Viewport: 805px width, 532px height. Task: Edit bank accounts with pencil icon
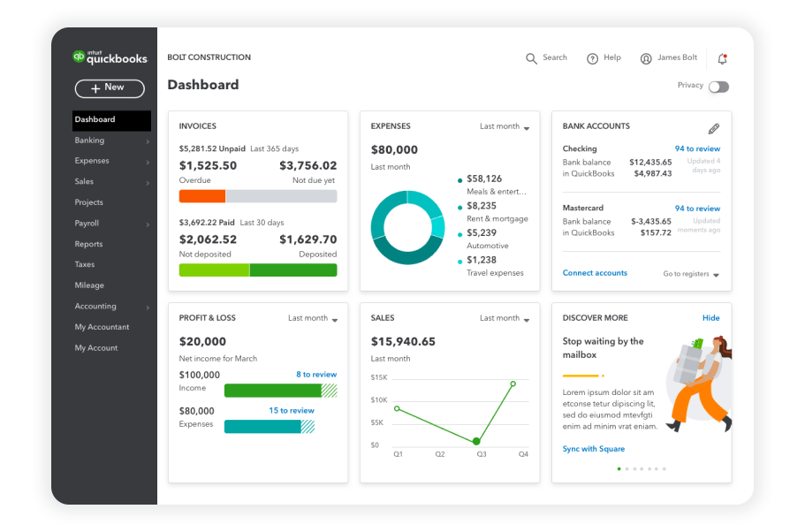714,129
